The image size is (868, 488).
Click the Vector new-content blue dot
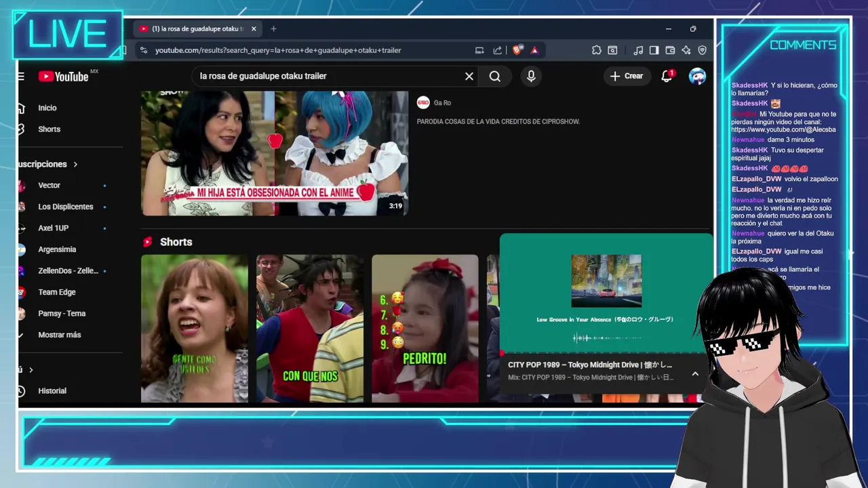point(104,185)
